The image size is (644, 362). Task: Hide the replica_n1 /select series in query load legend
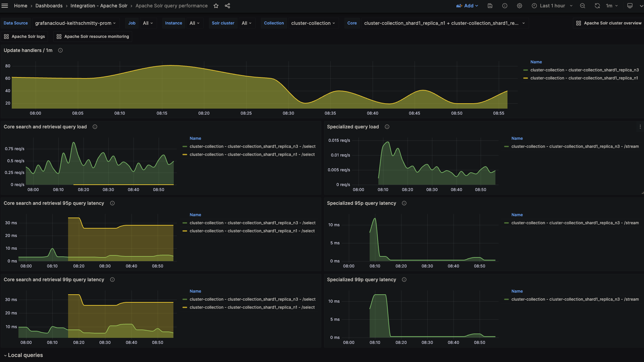pyautogui.click(x=252, y=155)
